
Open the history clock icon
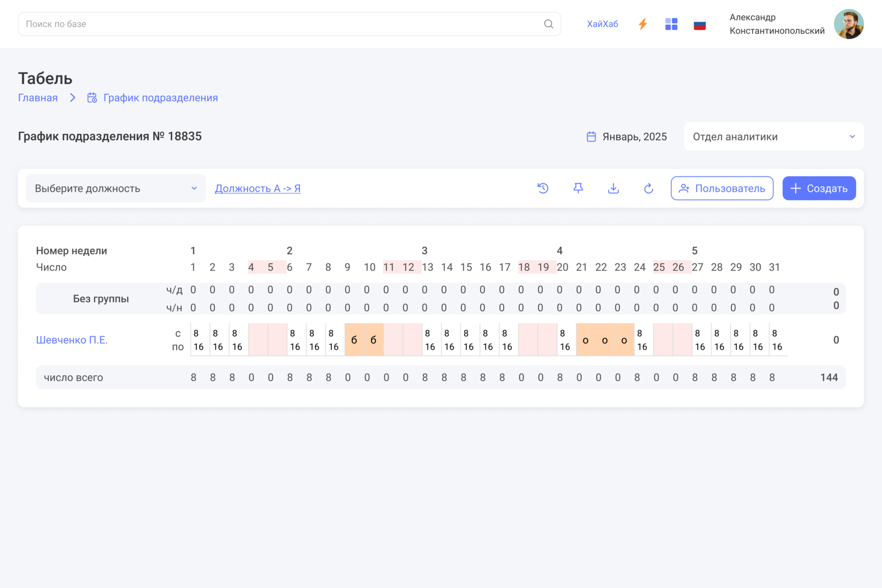(543, 188)
